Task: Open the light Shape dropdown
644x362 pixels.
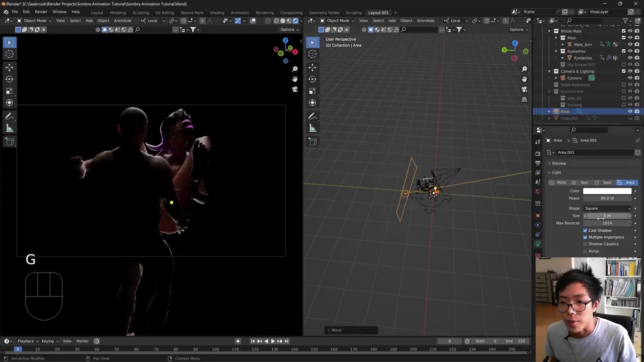Action: point(607,208)
